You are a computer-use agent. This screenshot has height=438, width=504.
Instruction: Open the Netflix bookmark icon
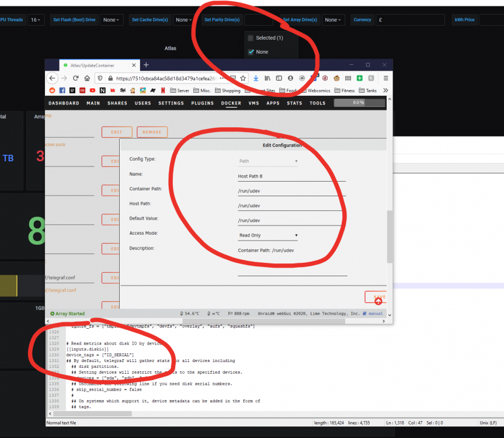pos(163,91)
